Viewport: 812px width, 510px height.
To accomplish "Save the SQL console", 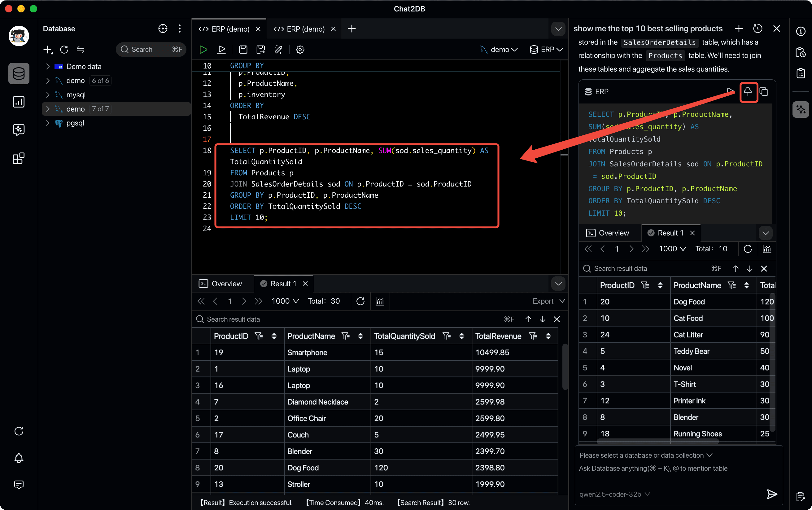I will point(243,50).
